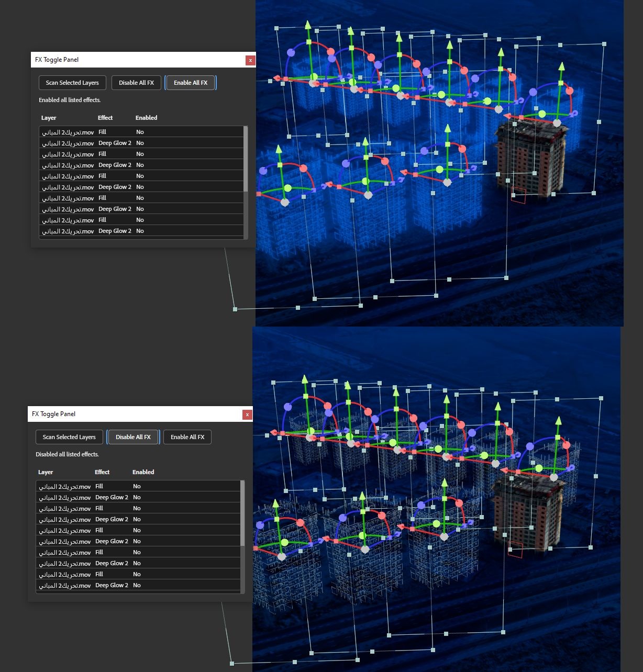Select the first Fill row in the 'Enabled all' panel list
Screen dimensions: 643x672
pos(141,132)
